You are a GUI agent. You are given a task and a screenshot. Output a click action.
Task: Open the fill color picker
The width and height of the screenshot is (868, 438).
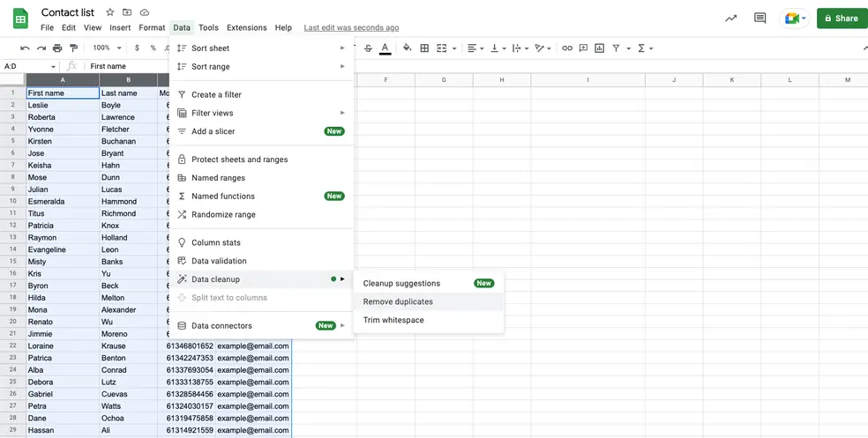coord(408,48)
